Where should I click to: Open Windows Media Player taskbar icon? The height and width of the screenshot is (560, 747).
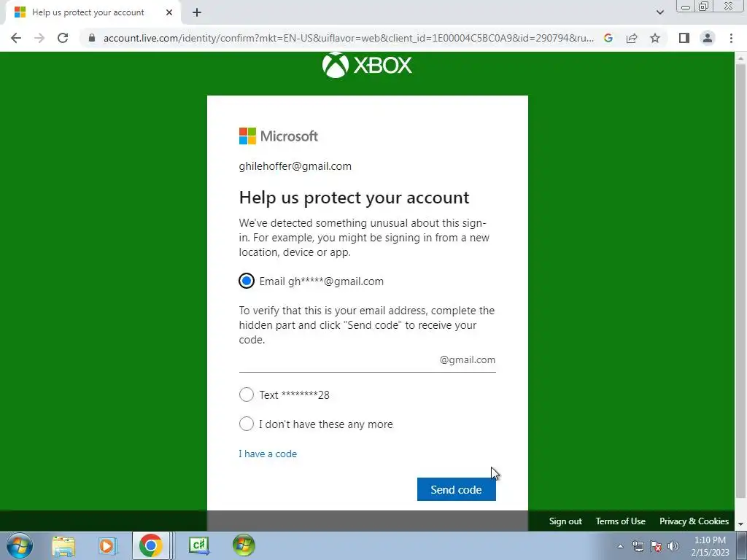click(x=107, y=545)
